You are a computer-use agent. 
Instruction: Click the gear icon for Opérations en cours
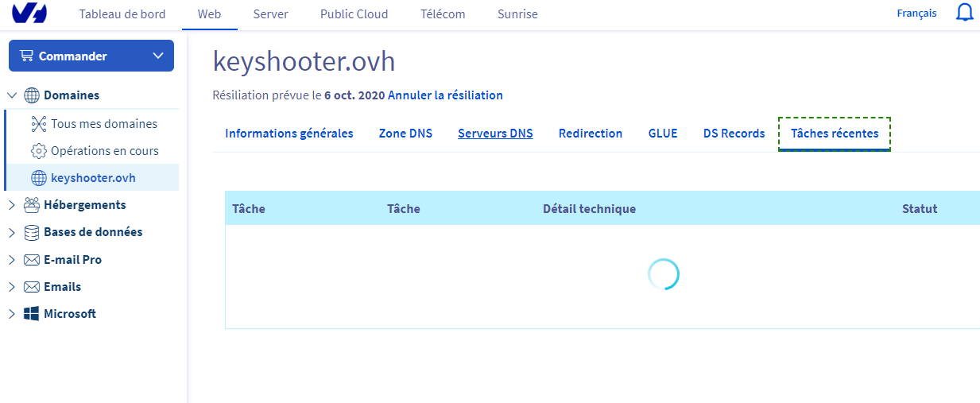[x=39, y=151]
